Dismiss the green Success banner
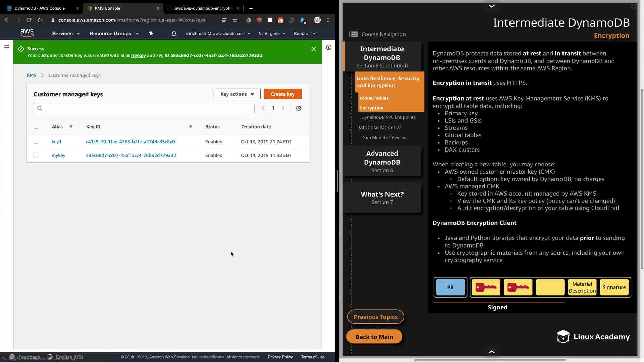Screen dimensions: 644x362 pos(313,49)
